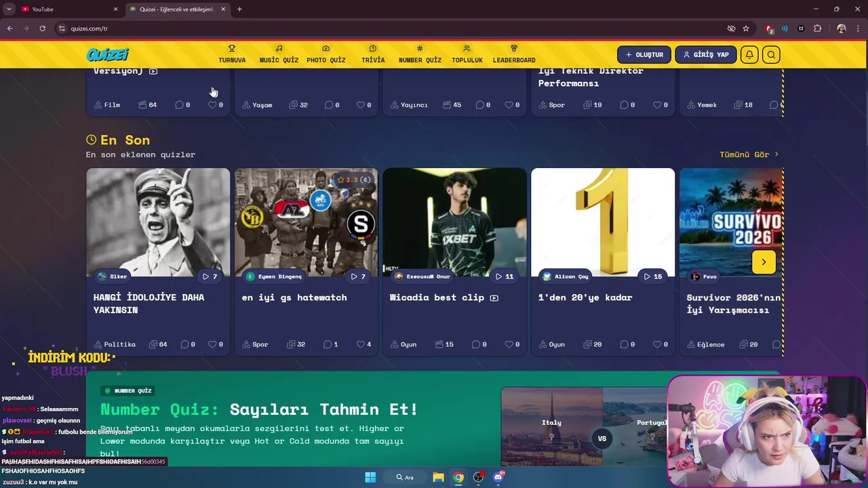Close the Quizei browser tab

(223, 9)
